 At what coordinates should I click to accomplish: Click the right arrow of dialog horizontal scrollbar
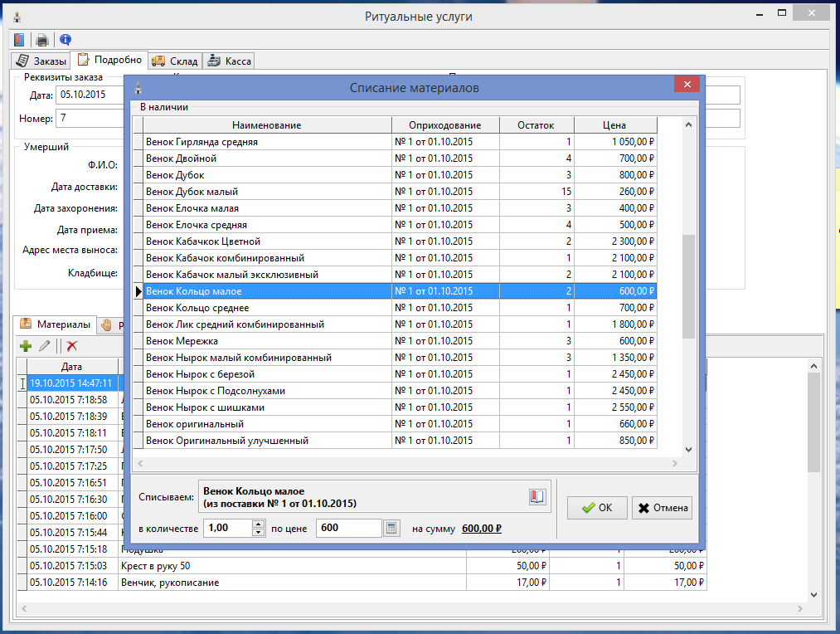coord(675,463)
